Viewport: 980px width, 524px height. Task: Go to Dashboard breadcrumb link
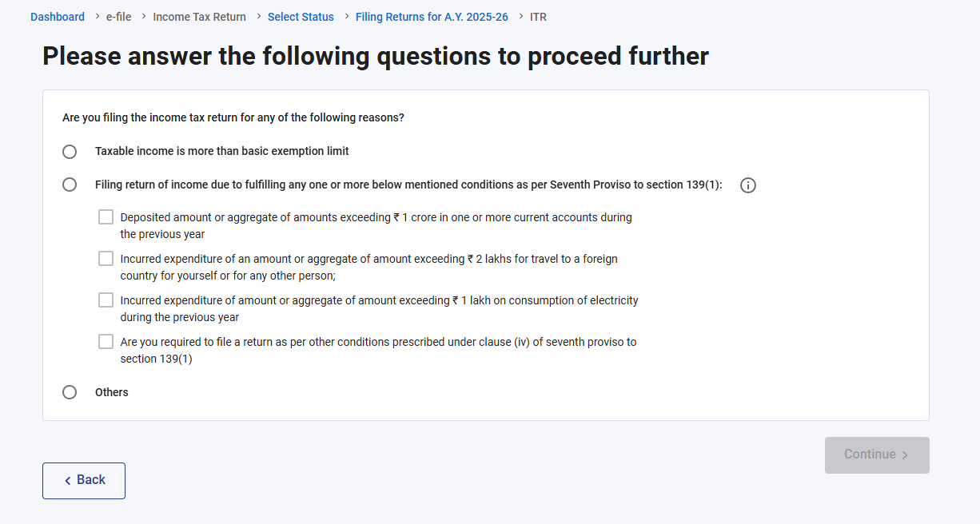point(58,17)
